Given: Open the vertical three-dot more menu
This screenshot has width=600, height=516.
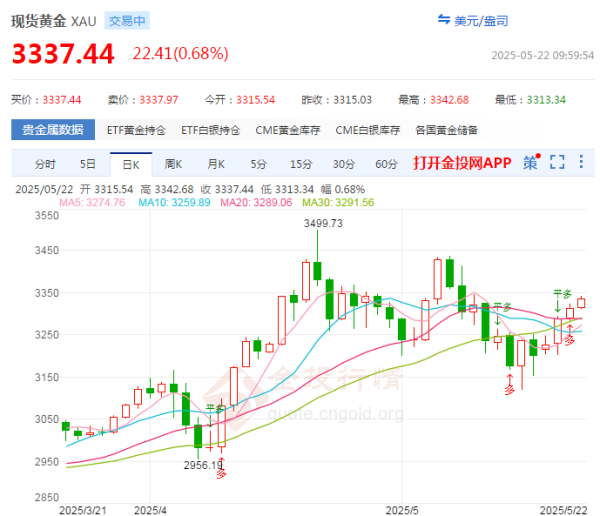Looking at the screenshot, I should coord(581,162).
